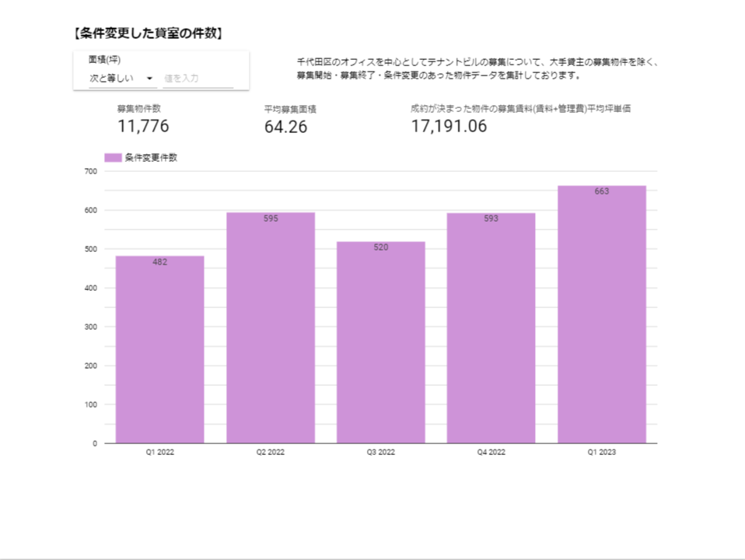
Task: Click the Q1 2022 bar labeled 482
Action: [159, 349]
